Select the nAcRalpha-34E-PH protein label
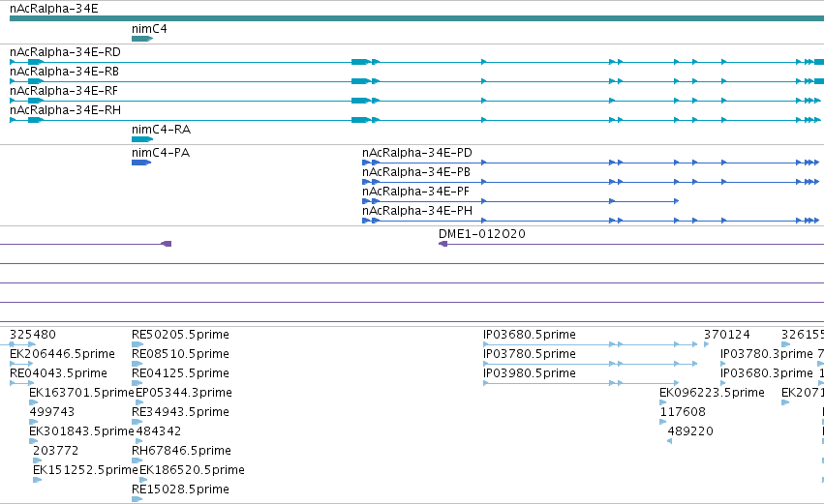The image size is (824, 504). pyautogui.click(x=416, y=211)
